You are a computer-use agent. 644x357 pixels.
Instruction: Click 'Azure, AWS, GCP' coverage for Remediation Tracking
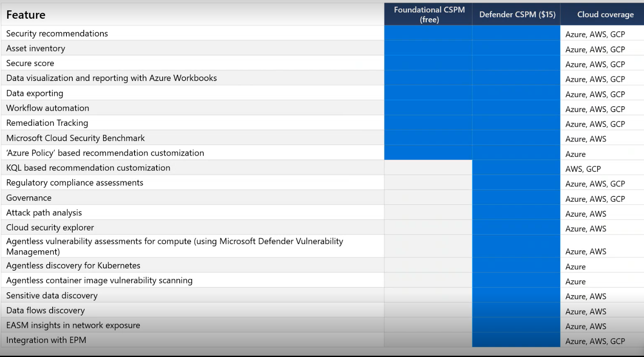[595, 124]
